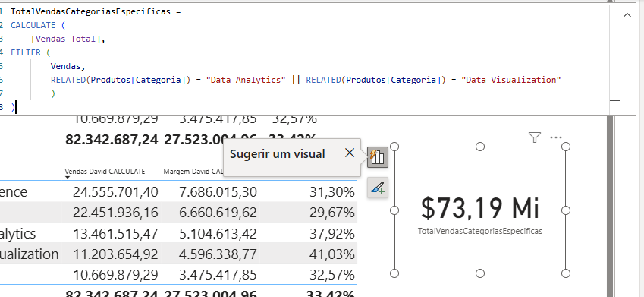Click the "Data Analytics" string in the formula
644x297 pixels.
pos(246,80)
